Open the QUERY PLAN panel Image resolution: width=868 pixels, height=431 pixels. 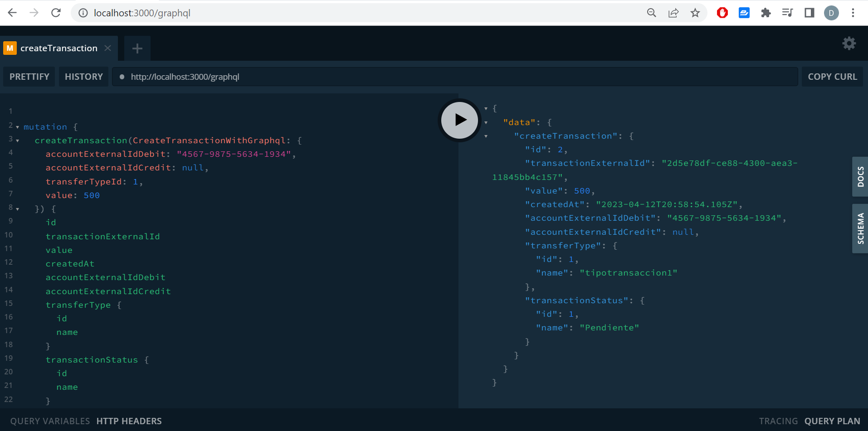coord(832,421)
